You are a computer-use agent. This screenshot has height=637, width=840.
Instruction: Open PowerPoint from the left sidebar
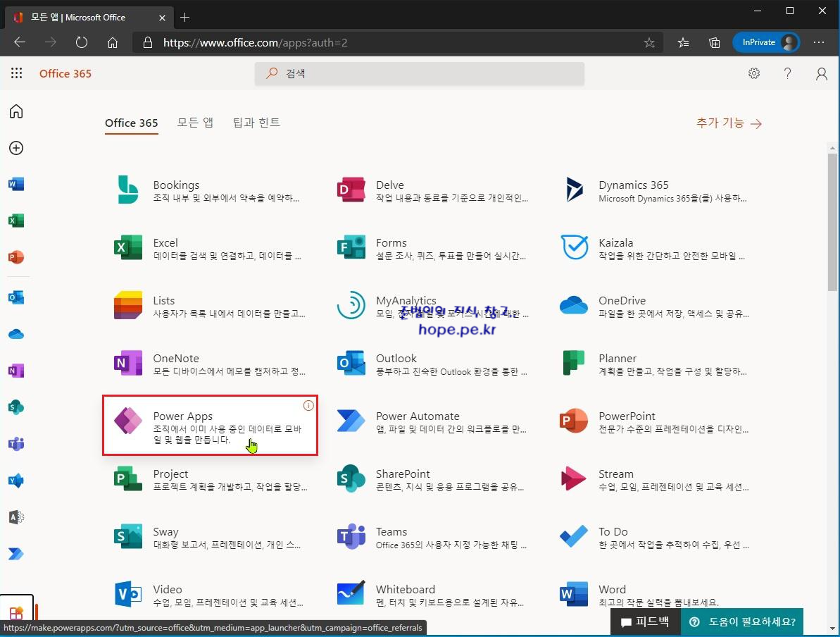pyautogui.click(x=16, y=256)
